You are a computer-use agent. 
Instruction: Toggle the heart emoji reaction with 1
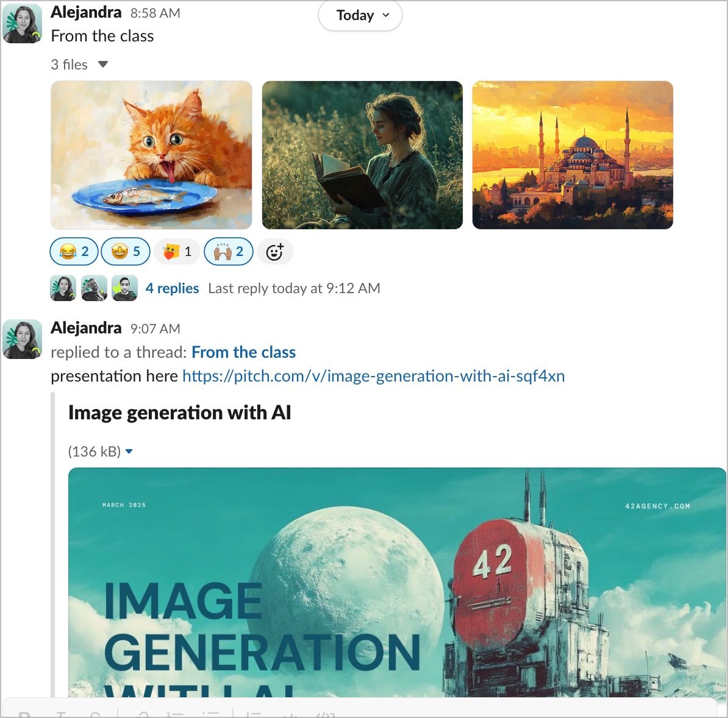click(177, 252)
